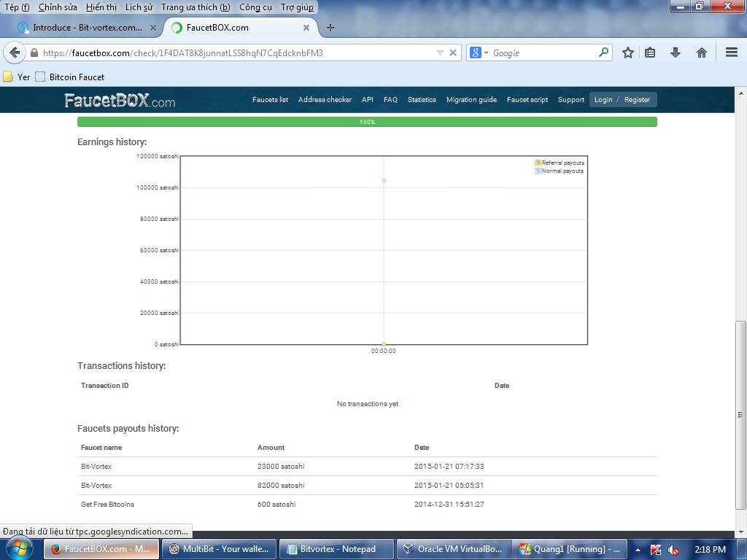Screen dimensions: 747x560
Task: Open the Yer bookmarks folder
Action: tap(17, 77)
